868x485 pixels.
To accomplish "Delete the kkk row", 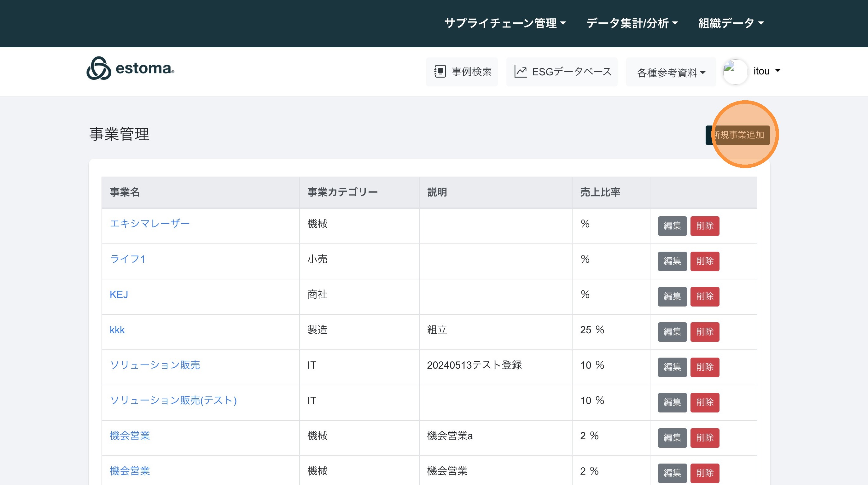I will pyautogui.click(x=705, y=332).
